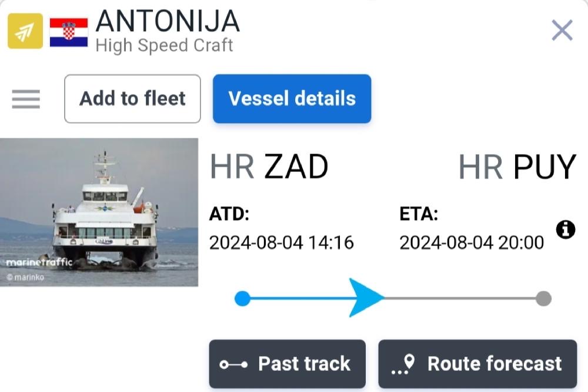Select departure port HR ZAD
Screen dimensions: 588x392
coord(269,167)
